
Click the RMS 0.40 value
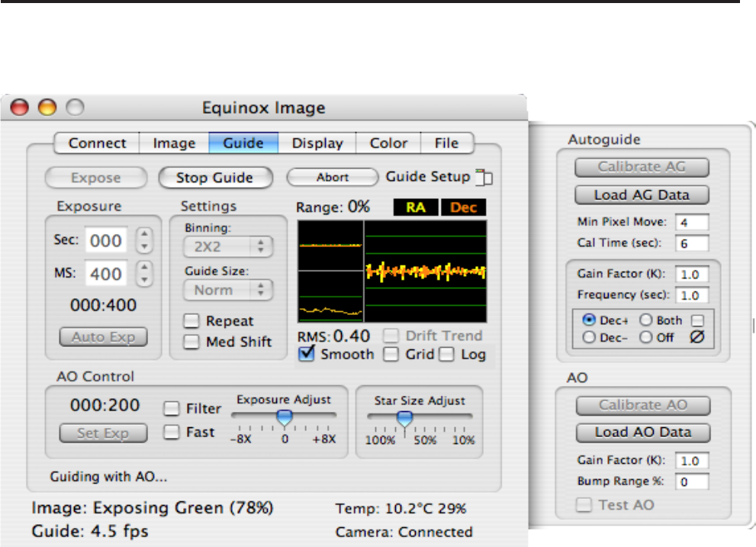(x=352, y=336)
